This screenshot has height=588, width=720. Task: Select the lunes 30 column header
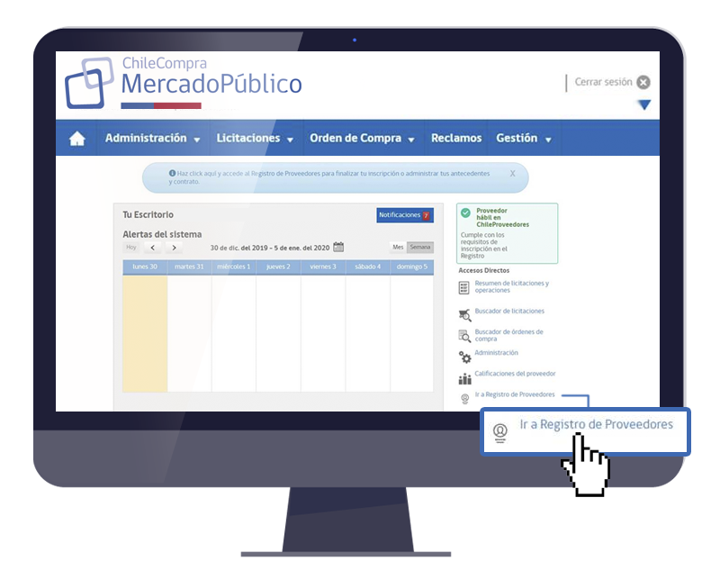[145, 267]
